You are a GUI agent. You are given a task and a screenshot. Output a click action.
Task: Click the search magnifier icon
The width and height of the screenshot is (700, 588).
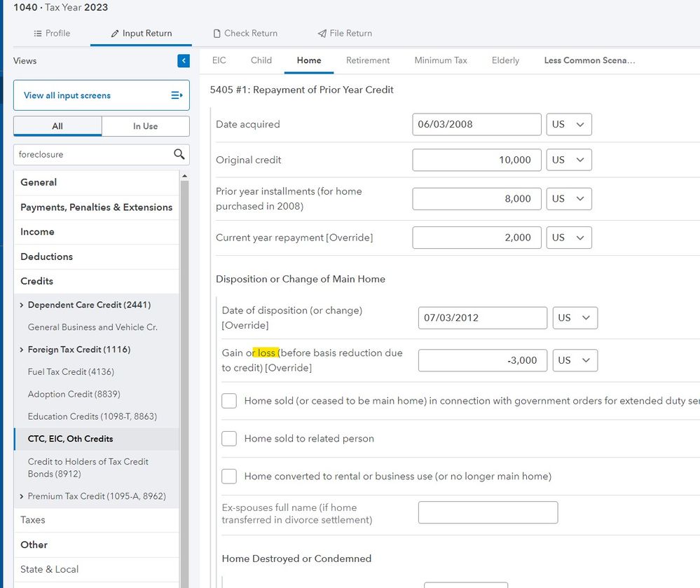click(179, 154)
